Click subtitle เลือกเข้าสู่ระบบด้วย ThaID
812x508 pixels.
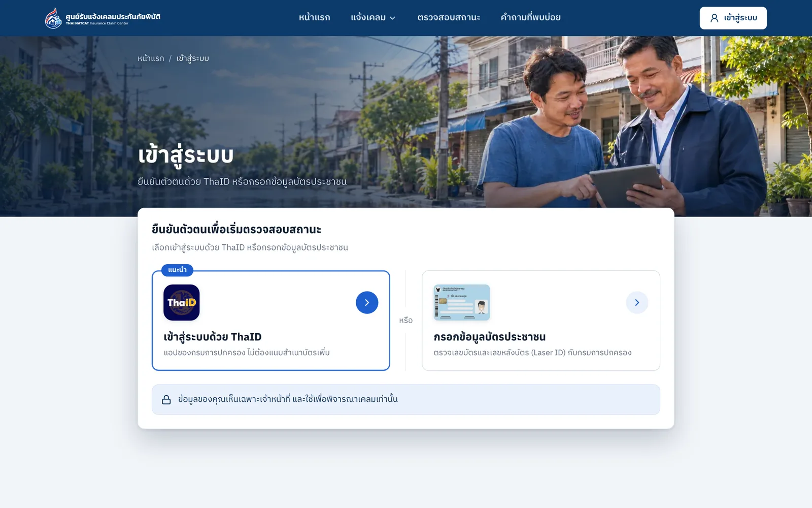pos(250,247)
